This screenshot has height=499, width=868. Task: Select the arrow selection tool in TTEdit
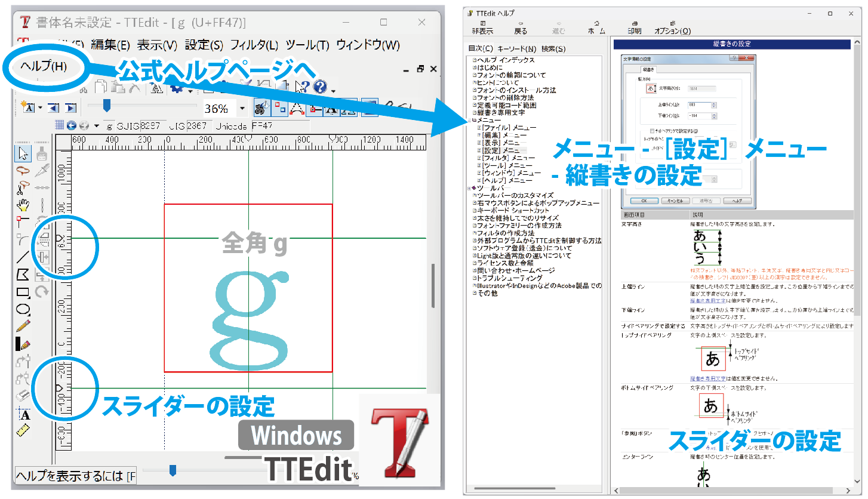click(23, 153)
